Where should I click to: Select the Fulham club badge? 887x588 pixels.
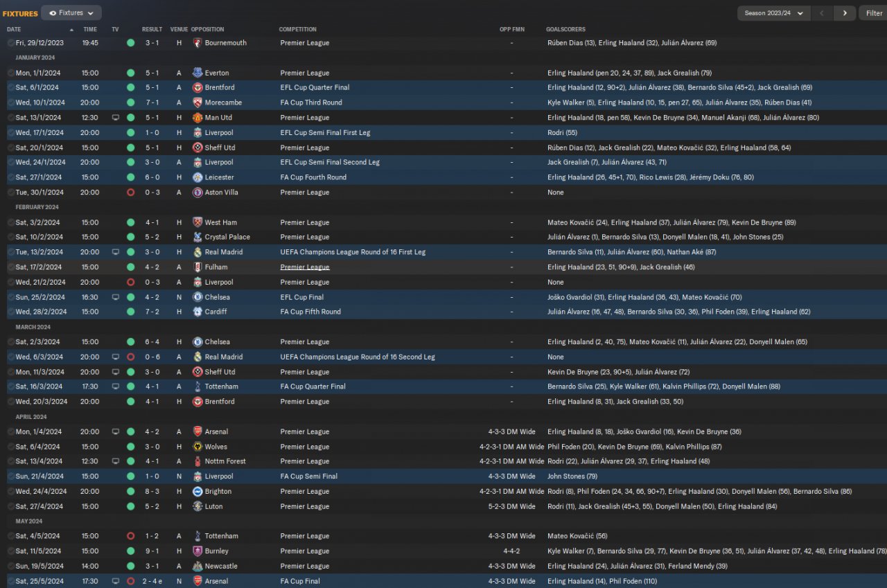pos(197,267)
